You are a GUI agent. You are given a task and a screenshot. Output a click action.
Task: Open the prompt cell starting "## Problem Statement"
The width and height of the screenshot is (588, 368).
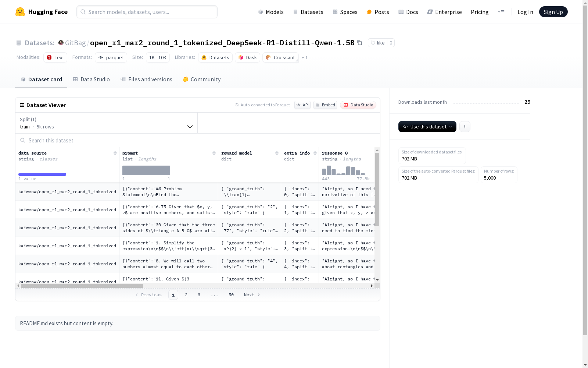point(169,192)
